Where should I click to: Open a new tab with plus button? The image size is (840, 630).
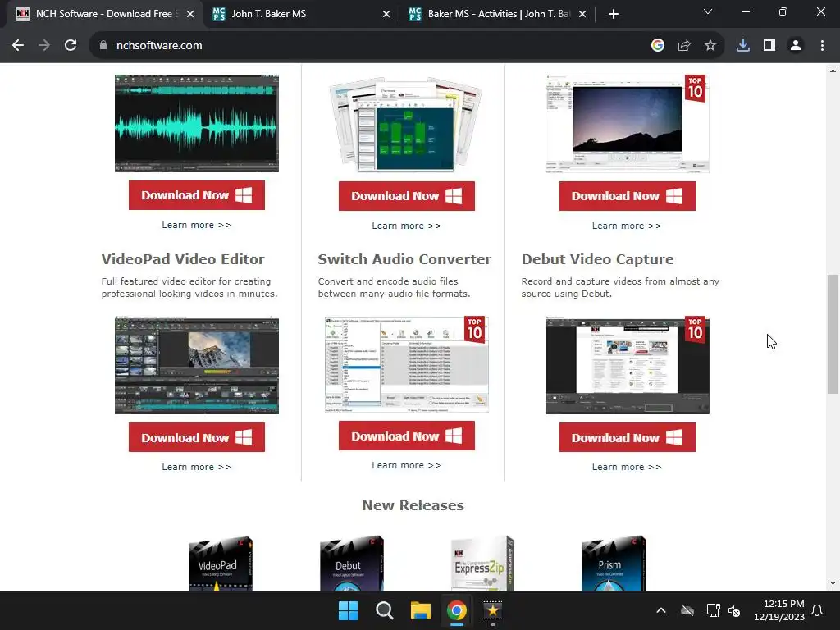click(614, 14)
